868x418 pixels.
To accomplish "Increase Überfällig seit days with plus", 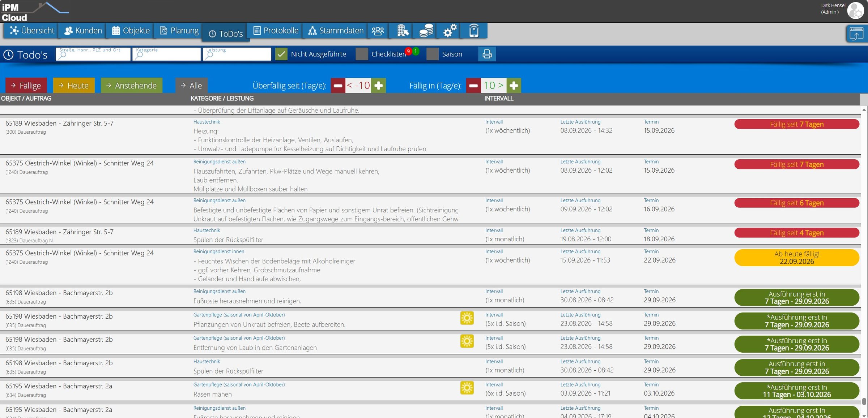I will (378, 86).
